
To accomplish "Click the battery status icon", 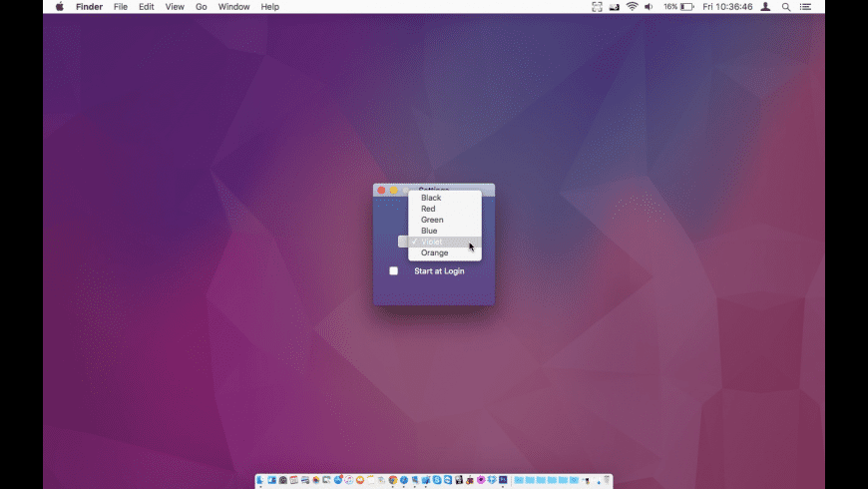I will point(686,7).
